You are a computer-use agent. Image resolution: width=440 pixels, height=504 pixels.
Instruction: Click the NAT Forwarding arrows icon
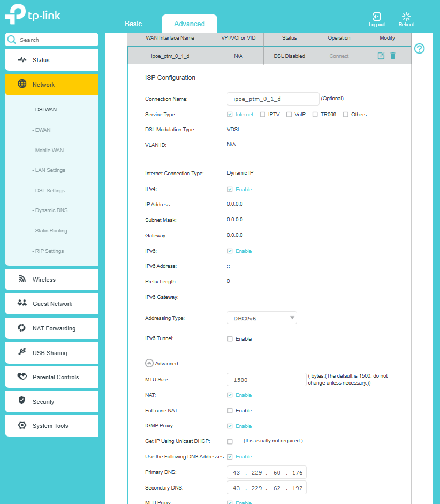[21, 328]
